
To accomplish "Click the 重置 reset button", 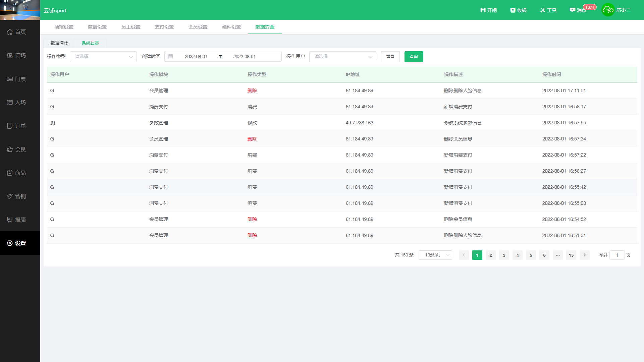I will [x=390, y=57].
